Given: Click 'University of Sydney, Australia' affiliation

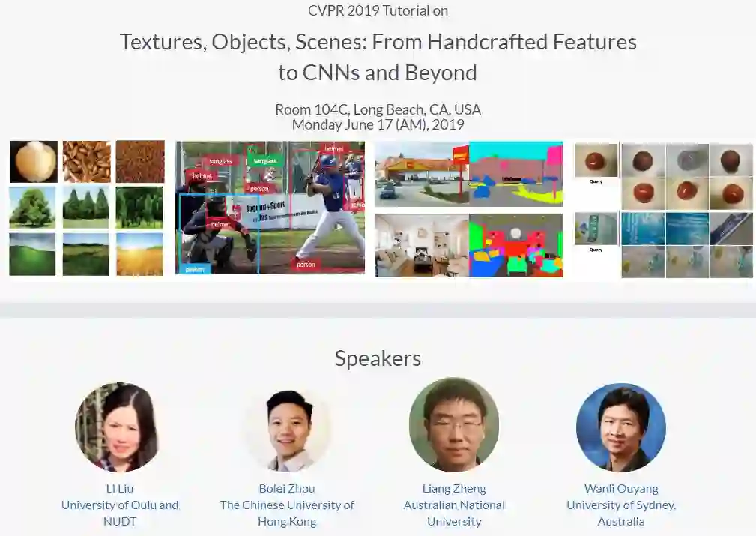Looking at the screenshot, I should click(x=621, y=513).
